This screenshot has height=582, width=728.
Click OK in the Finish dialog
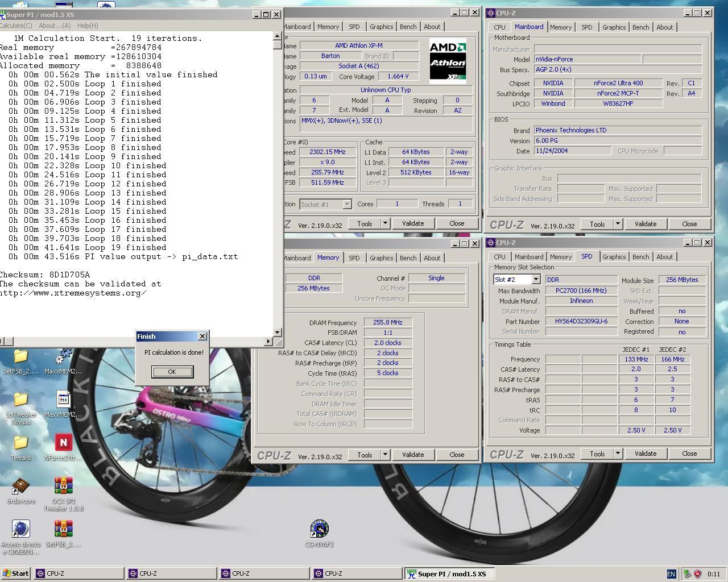tap(172, 372)
